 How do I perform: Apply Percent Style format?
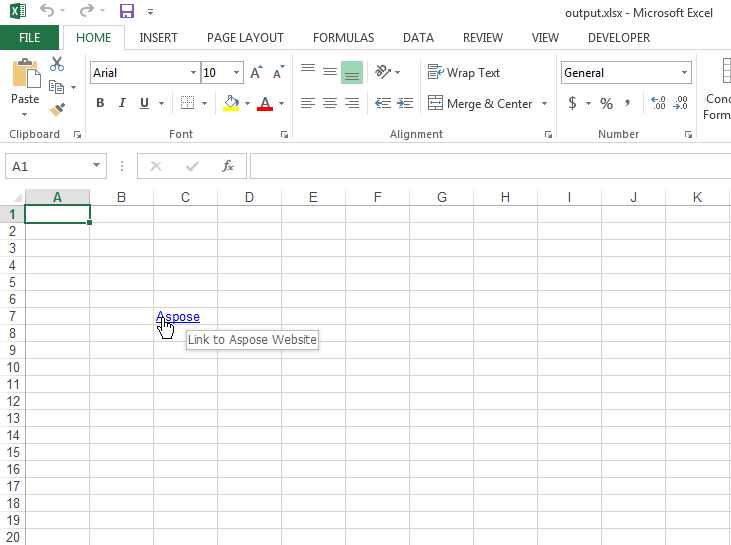coord(607,103)
